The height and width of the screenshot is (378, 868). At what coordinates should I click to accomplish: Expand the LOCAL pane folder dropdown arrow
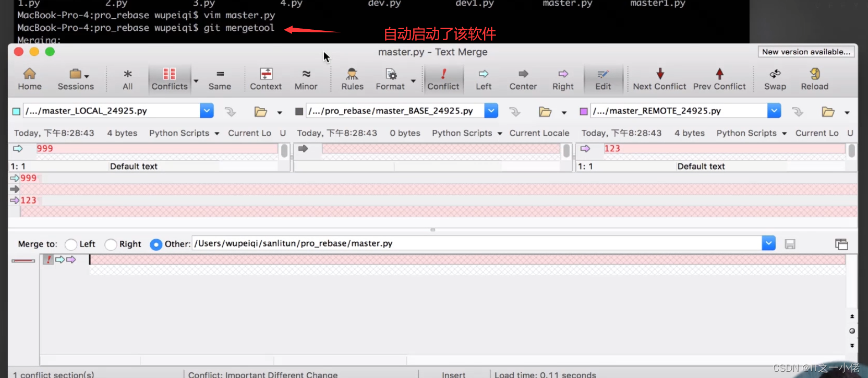coord(280,112)
